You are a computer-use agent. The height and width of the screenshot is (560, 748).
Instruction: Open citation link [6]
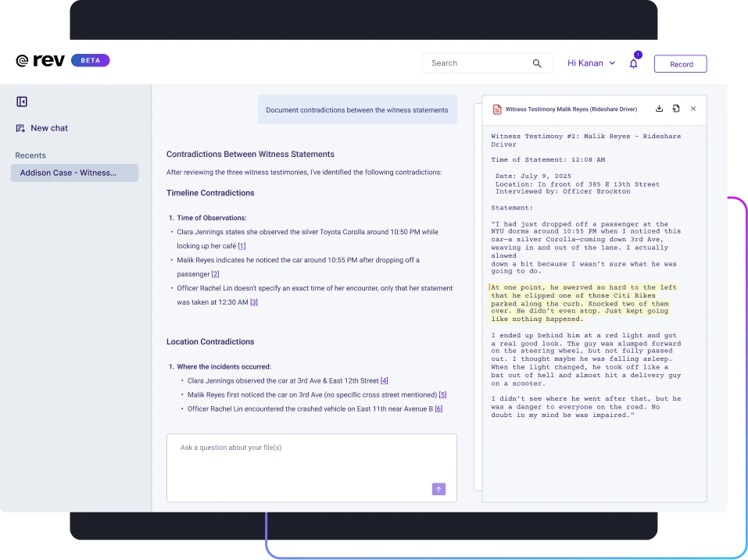tap(438, 409)
